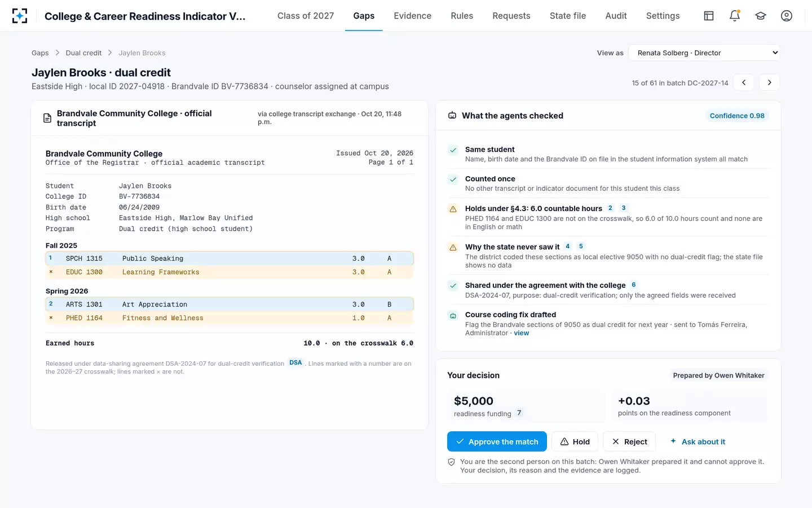Click the graduation cap icon

[761, 16]
